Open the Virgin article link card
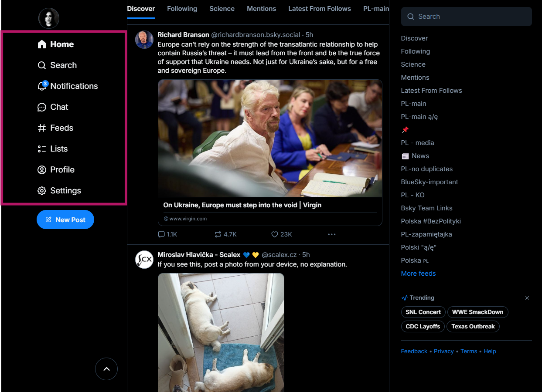Screen dimensions: 542x392 click(270, 211)
